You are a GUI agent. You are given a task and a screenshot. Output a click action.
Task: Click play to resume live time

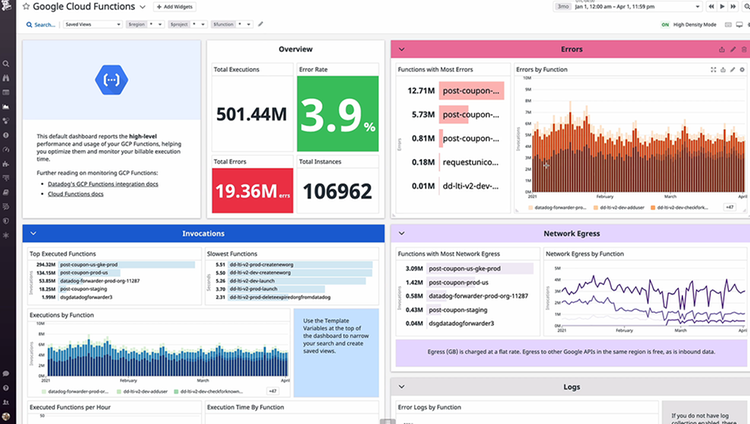point(722,7)
